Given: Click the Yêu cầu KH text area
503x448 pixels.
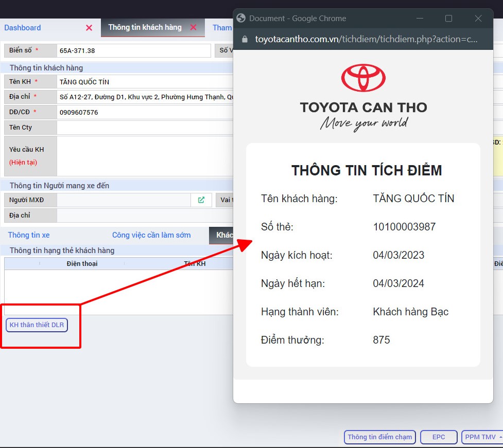Looking at the screenshot, I should point(144,156).
